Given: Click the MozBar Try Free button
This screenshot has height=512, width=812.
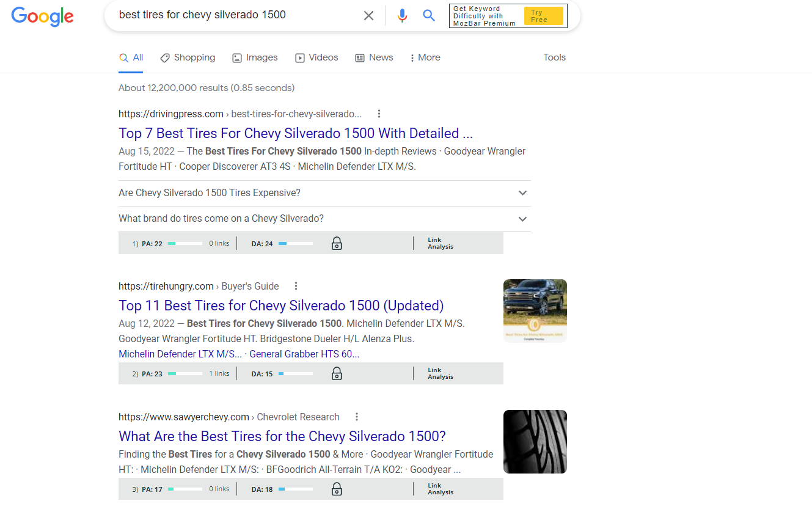Looking at the screenshot, I should click(x=544, y=16).
